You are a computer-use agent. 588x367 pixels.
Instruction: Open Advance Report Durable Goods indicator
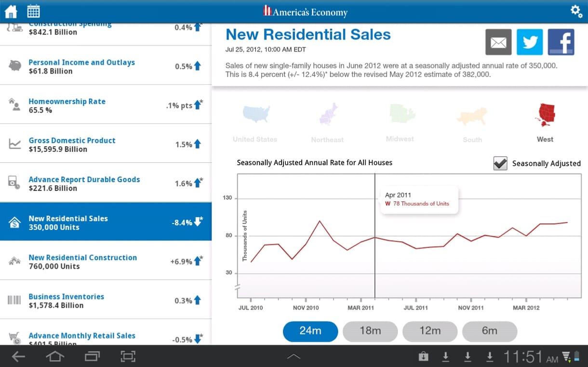coord(106,183)
